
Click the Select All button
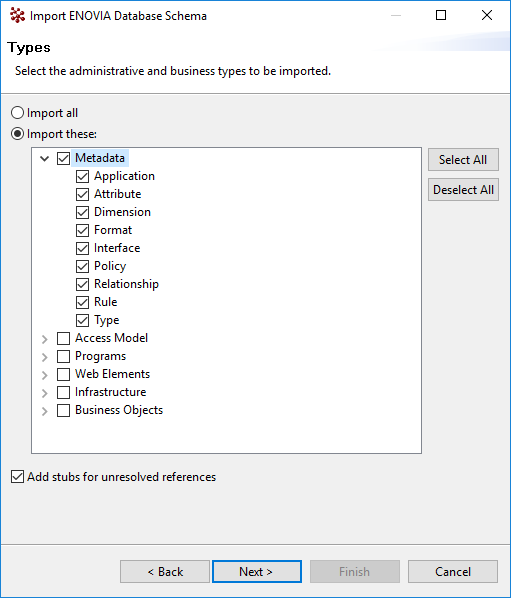463,159
